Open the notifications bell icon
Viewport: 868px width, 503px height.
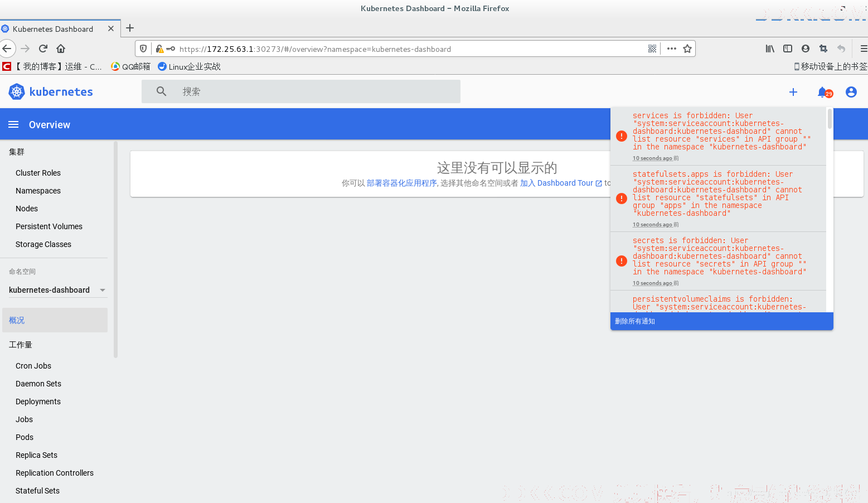point(823,92)
